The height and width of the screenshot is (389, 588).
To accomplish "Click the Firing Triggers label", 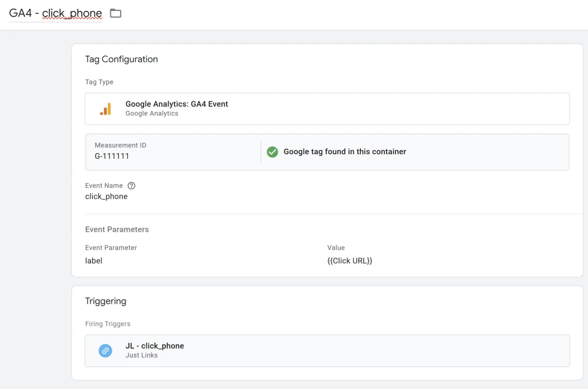I will pos(108,324).
